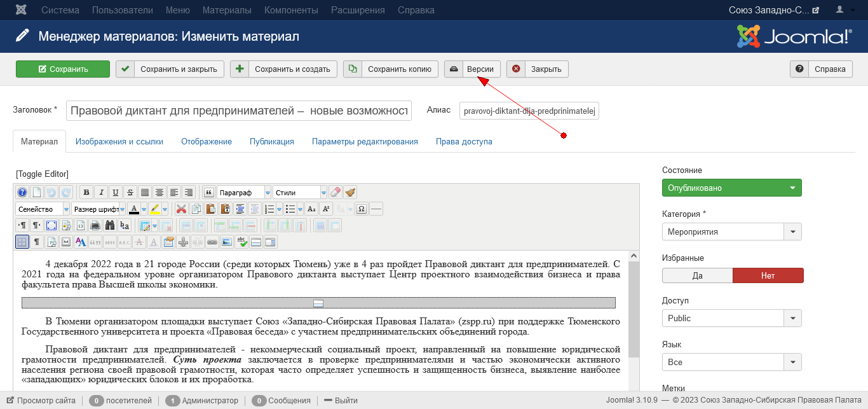
Task: Open the binoculars find tool
Action: tap(109, 225)
